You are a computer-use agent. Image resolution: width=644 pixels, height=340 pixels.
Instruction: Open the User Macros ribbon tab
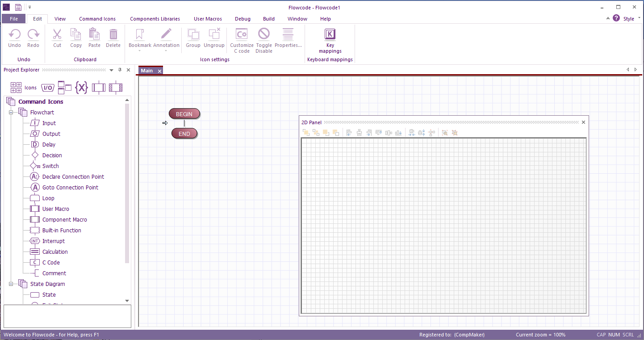(208, 19)
